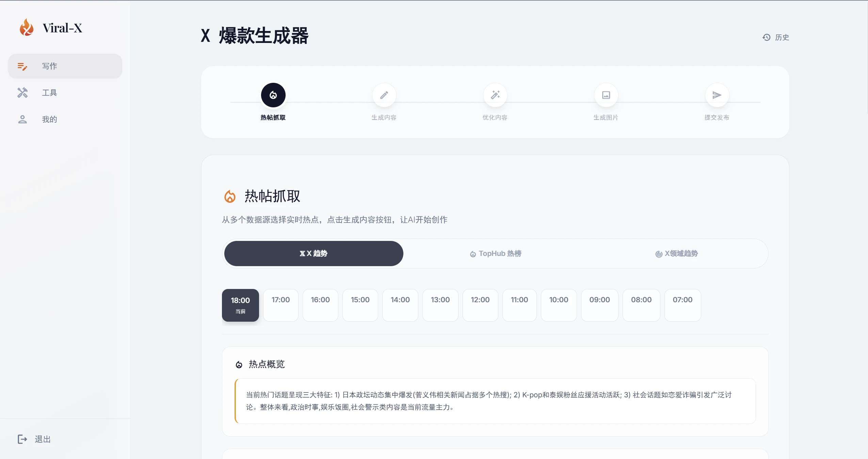
Task: Switch to the TopHub 热榜 tab
Action: pyautogui.click(x=495, y=254)
